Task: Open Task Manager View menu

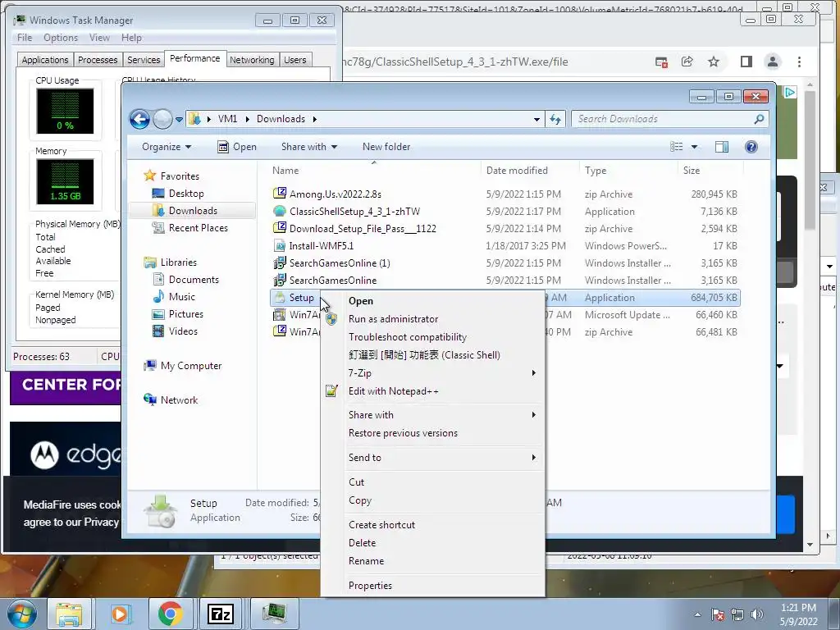Action: [99, 38]
